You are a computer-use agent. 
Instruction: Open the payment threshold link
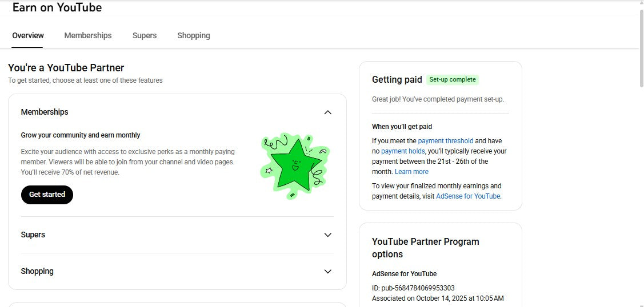[445, 141]
